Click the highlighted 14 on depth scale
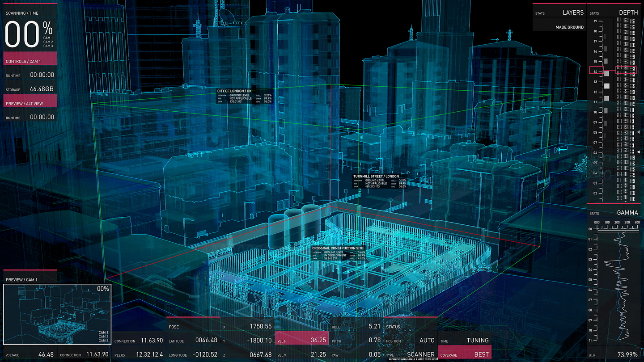The height and width of the screenshot is (362, 644). click(x=596, y=71)
